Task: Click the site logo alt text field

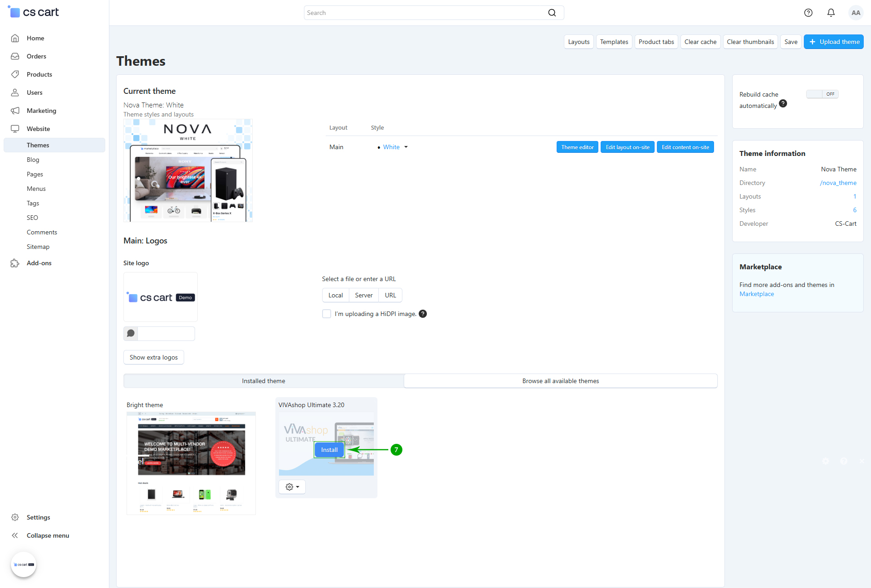Action: (166, 334)
